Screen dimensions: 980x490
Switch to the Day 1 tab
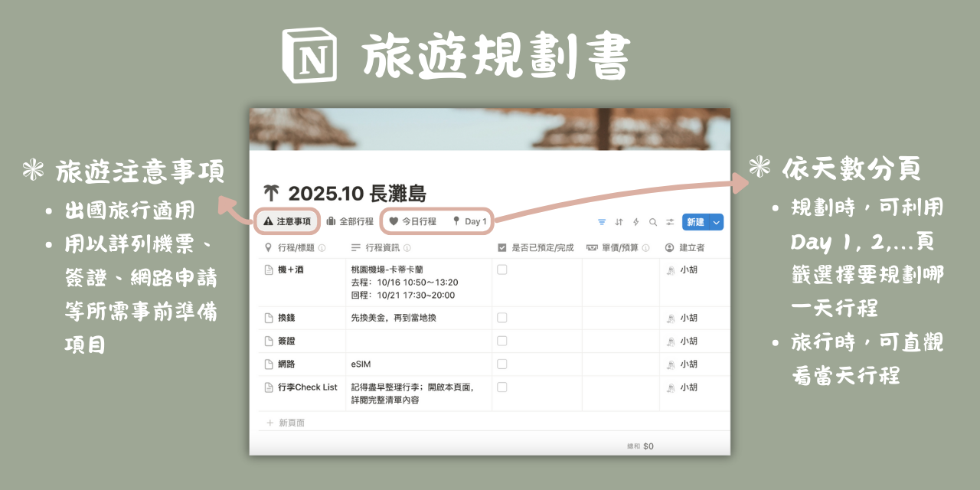point(469,221)
